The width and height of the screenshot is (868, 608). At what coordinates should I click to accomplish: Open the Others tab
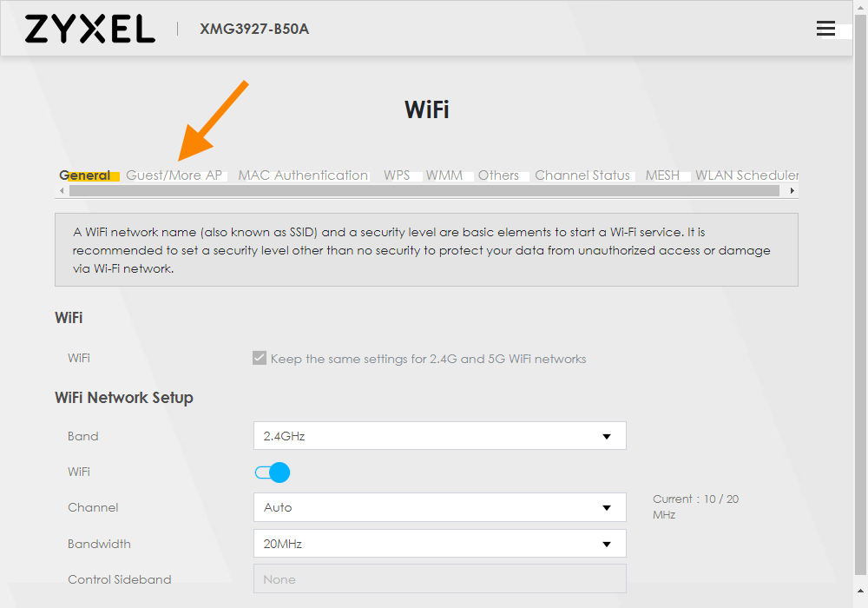point(498,175)
